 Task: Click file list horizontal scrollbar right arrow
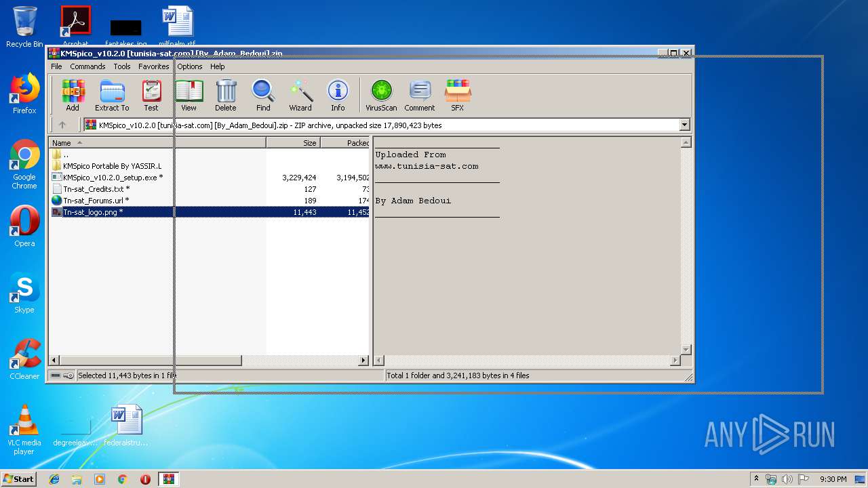[363, 361]
